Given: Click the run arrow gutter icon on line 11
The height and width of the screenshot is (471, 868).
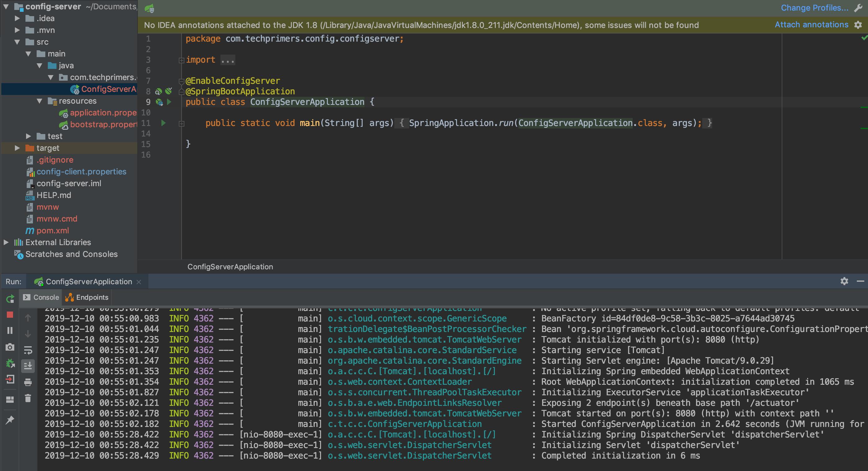Looking at the screenshot, I should click(x=163, y=123).
